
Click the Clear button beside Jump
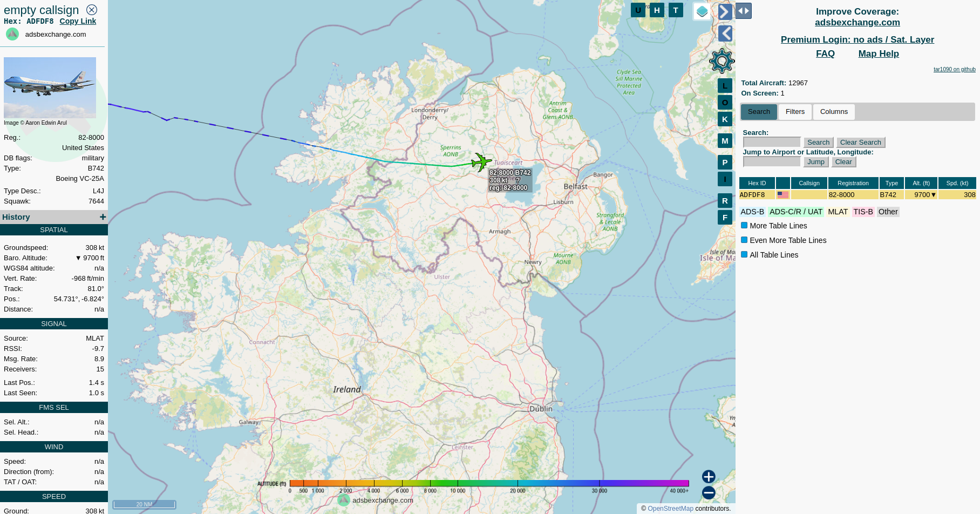(843, 161)
